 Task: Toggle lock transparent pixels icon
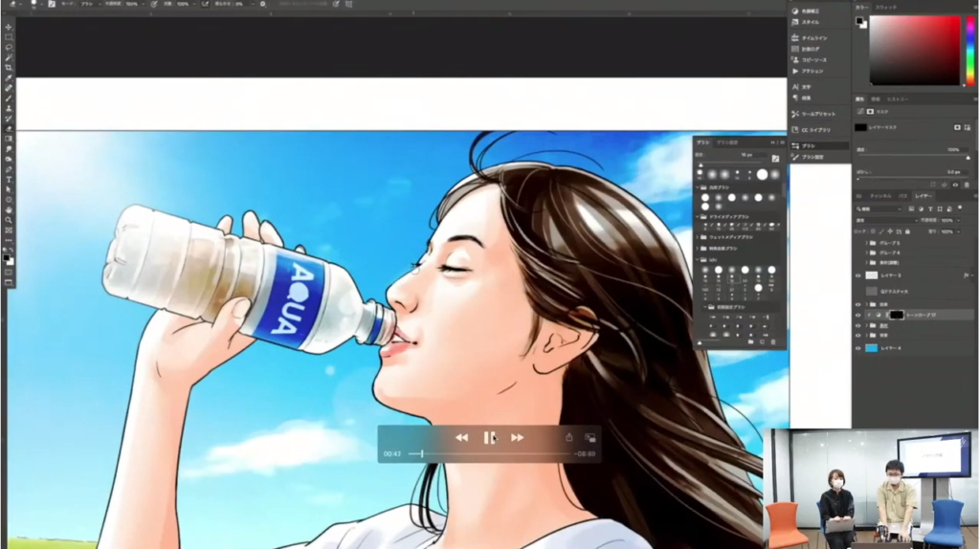pos(873,231)
